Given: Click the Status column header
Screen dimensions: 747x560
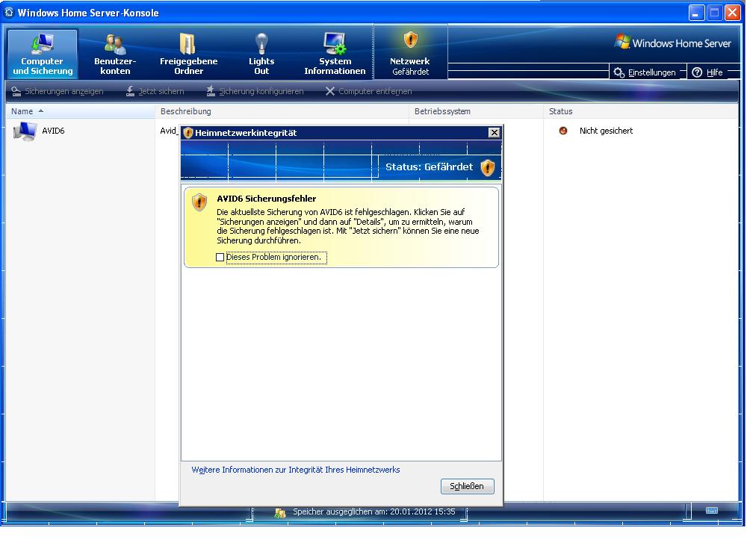Looking at the screenshot, I should pos(561,111).
